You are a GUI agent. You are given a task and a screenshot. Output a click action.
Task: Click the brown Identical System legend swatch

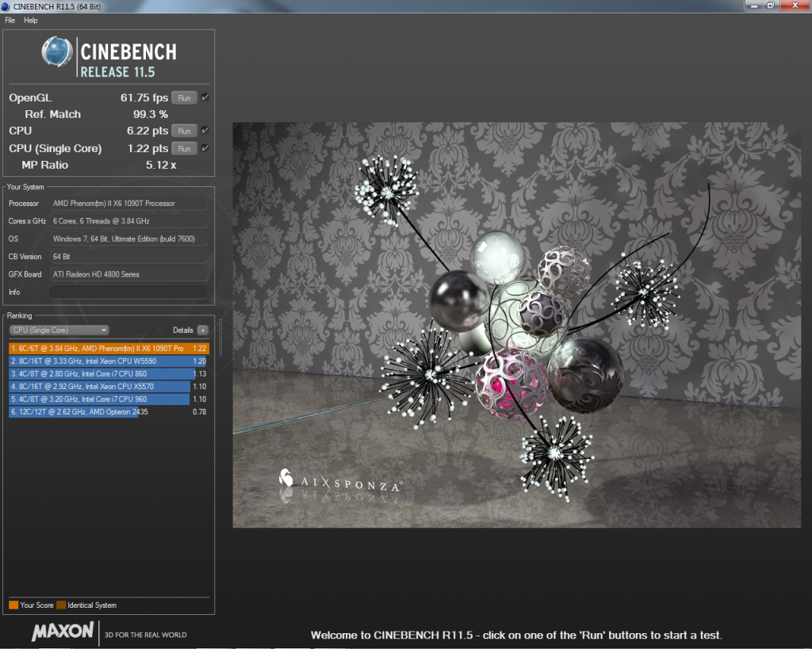pos(61,605)
